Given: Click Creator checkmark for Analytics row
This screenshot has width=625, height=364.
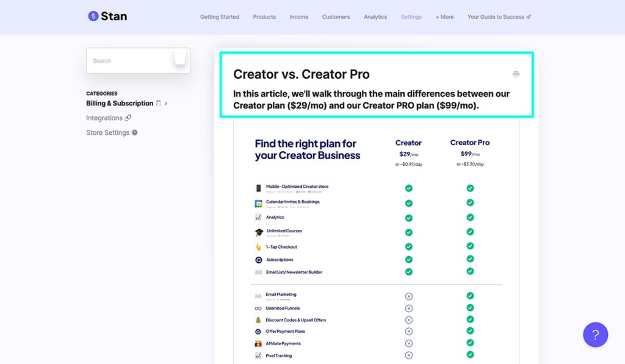Looking at the screenshot, I should pyautogui.click(x=408, y=218).
